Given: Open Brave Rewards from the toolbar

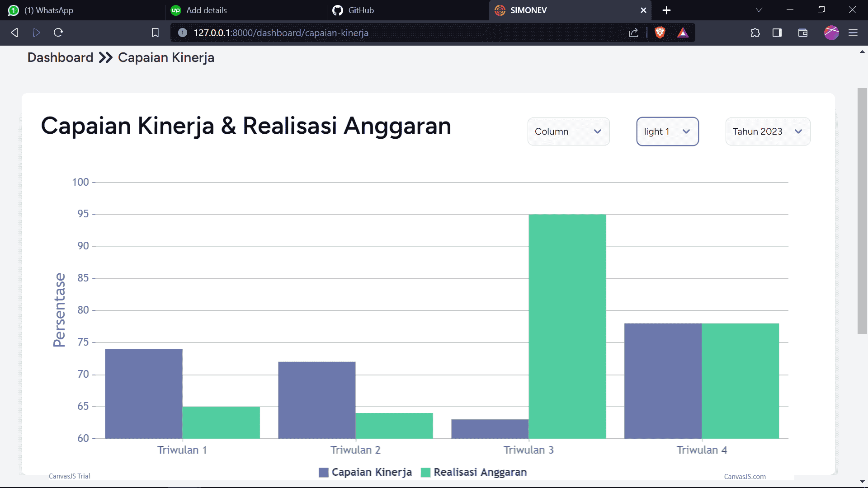Looking at the screenshot, I should (683, 33).
